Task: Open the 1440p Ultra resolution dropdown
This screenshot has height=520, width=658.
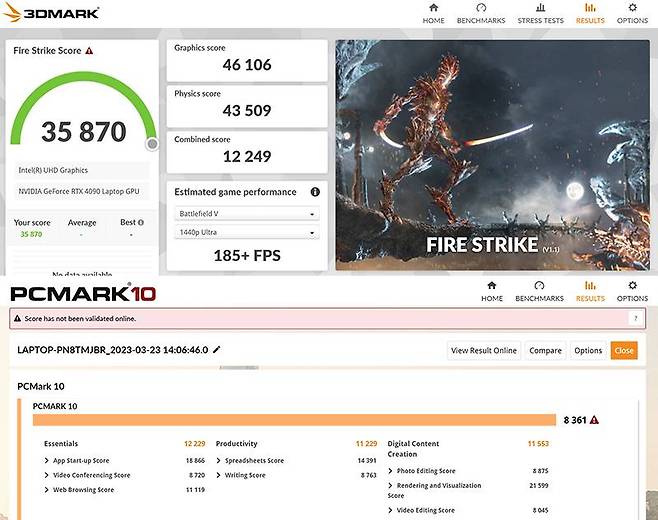Action: click(247, 232)
